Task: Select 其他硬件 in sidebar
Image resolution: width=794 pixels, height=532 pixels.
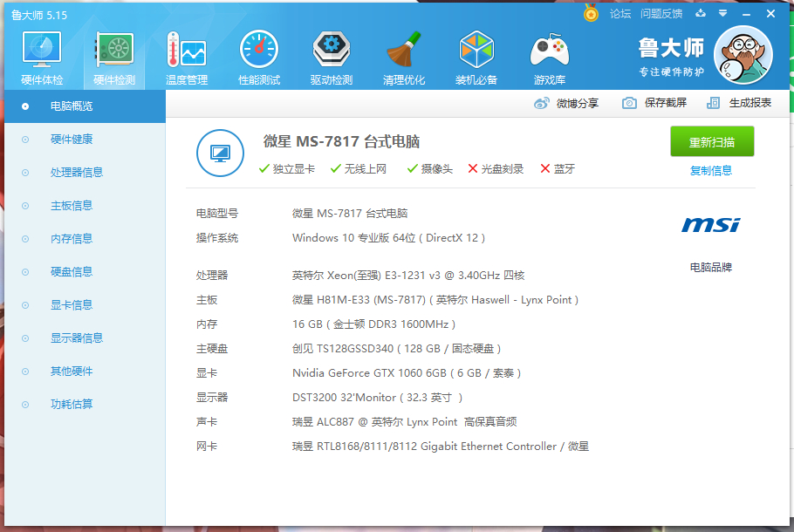Action: (86, 372)
